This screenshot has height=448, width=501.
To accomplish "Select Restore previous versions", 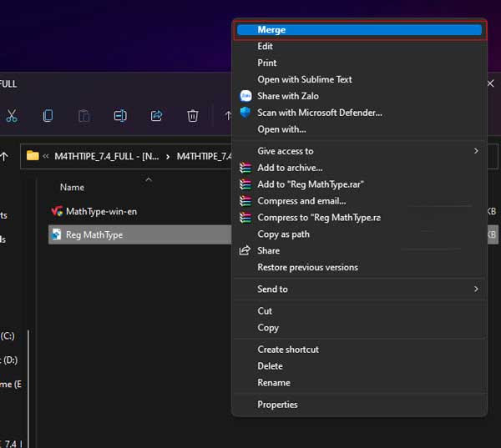I will 359,267.
